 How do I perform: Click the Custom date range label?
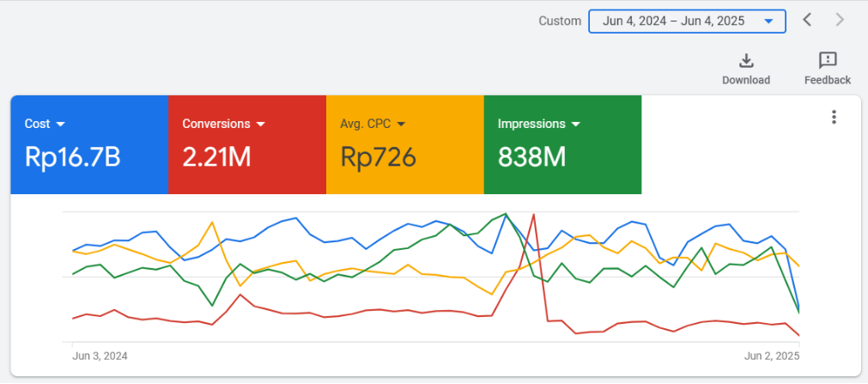(x=560, y=21)
